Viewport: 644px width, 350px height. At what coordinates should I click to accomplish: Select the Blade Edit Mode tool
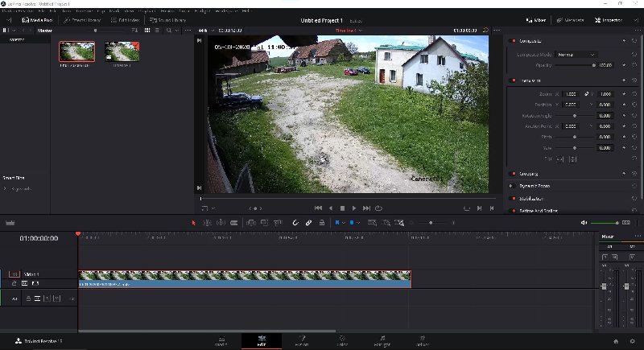[234, 223]
